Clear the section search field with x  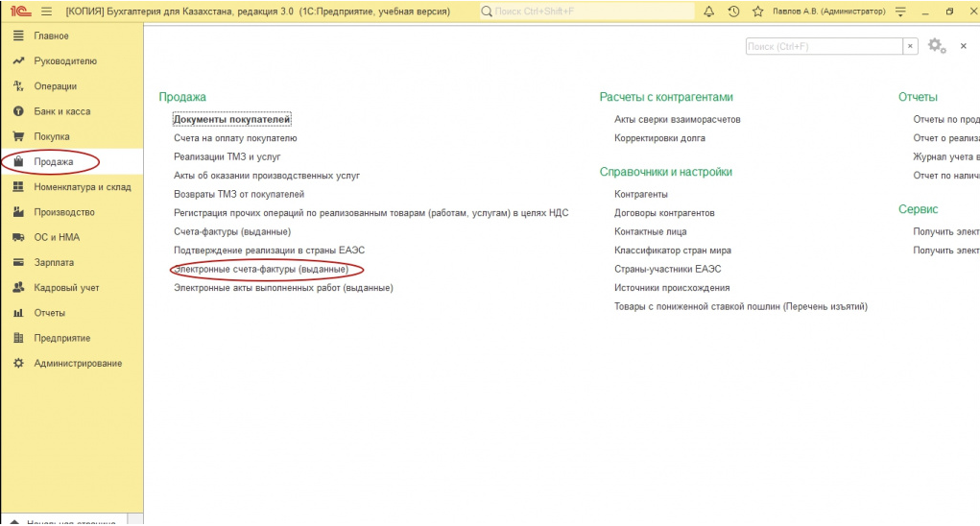[910, 46]
